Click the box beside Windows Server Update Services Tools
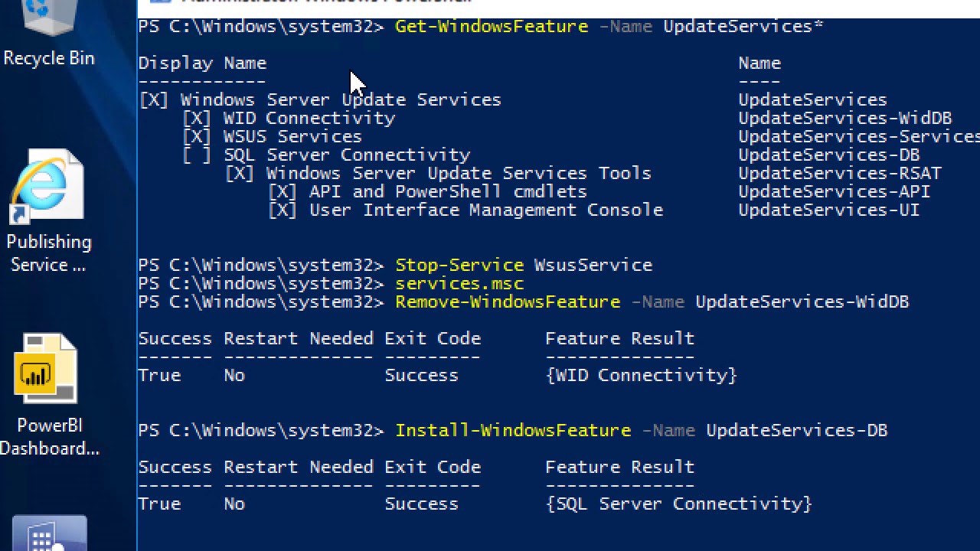Image resolution: width=980 pixels, height=551 pixels. coord(240,174)
